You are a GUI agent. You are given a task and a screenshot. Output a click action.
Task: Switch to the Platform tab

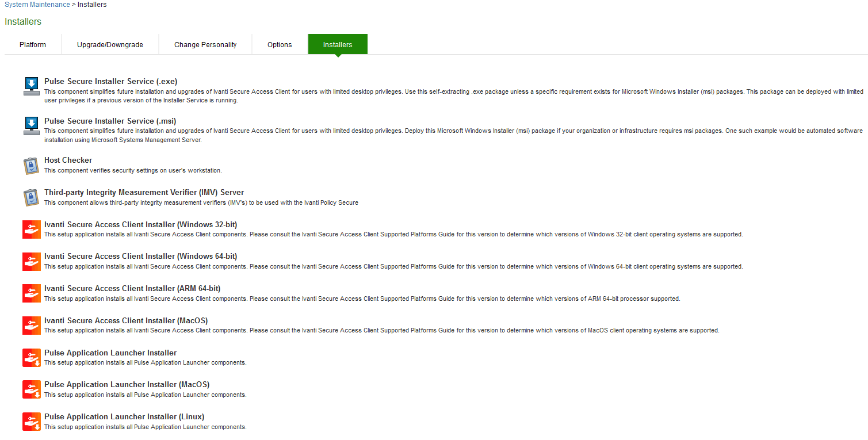(x=33, y=44)
